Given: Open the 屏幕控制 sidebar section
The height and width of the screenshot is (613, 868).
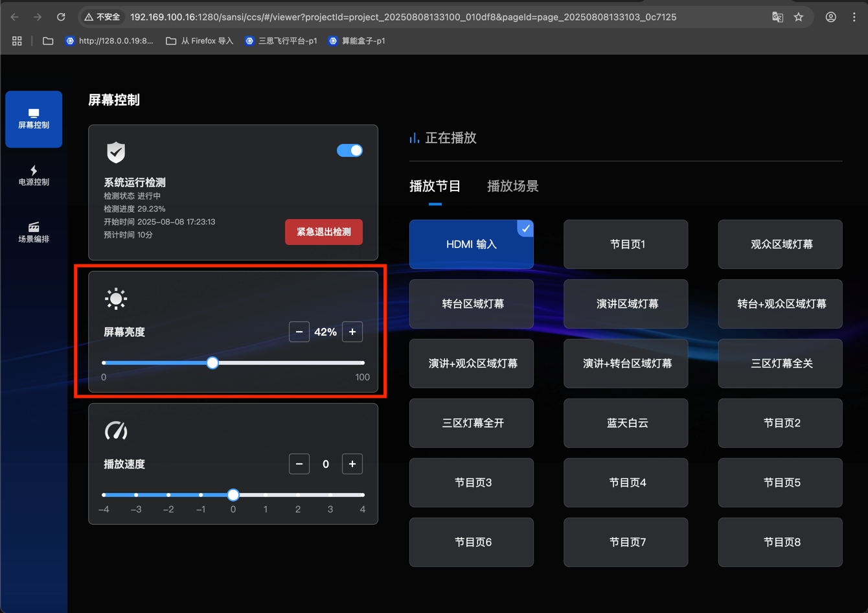Looking at the screenshot, I should pyautogui.click(x=34, y=119).
